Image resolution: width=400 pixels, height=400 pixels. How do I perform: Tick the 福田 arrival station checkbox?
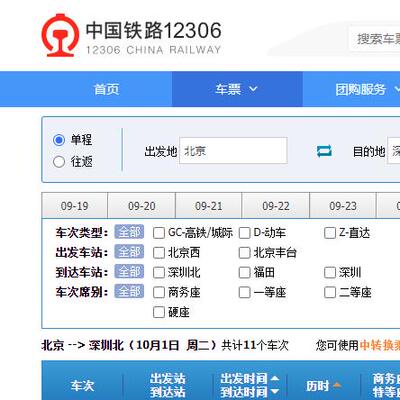(x=244, y=273)
